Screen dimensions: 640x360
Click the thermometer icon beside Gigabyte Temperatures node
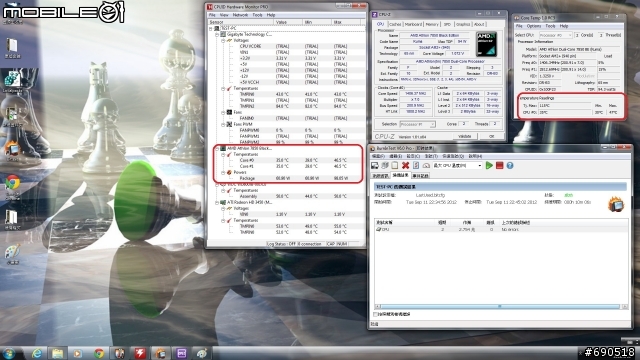point(229,88)
